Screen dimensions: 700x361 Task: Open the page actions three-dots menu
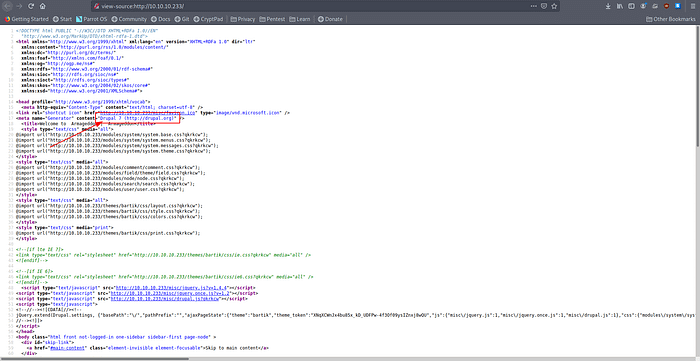point(534,6)
